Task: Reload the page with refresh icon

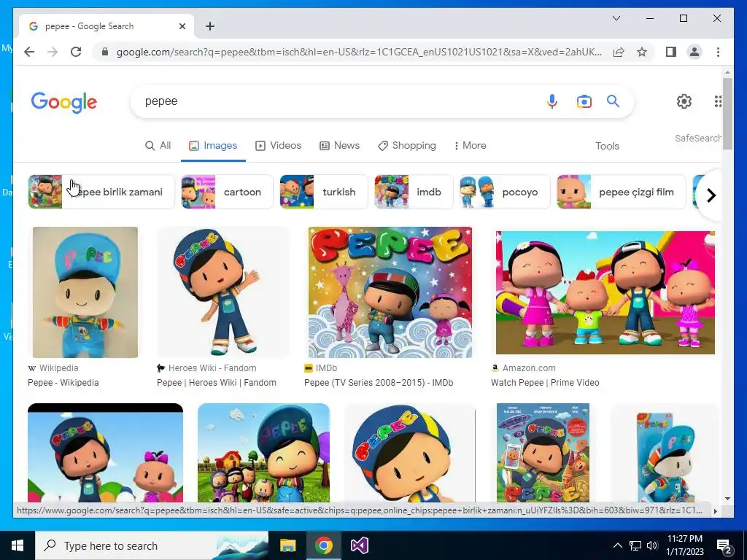Action: (76, 52)
